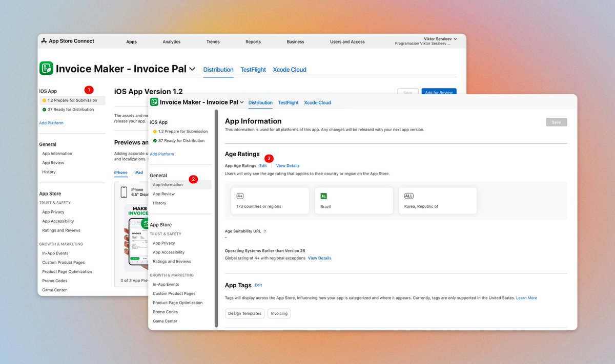Open App Information in front window sidebar
This screenshot has width=615, height=364.
point(181,185)
